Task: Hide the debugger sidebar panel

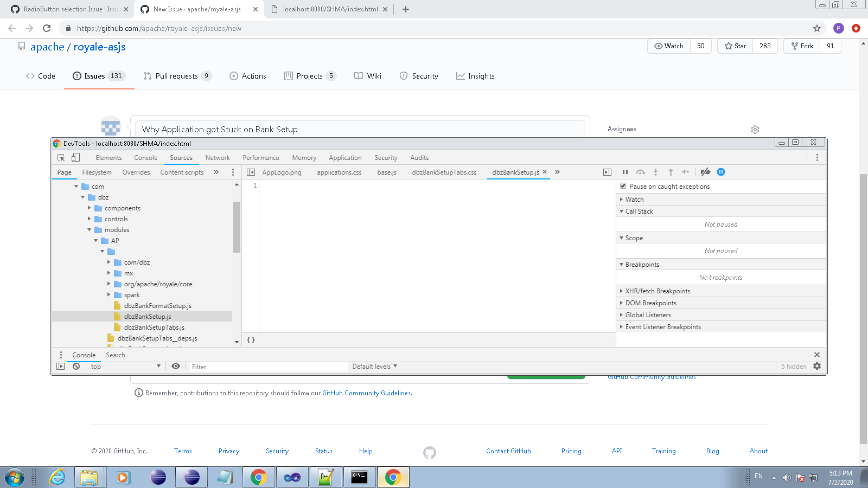Action: pyautogui.click(x=607, y=172)
